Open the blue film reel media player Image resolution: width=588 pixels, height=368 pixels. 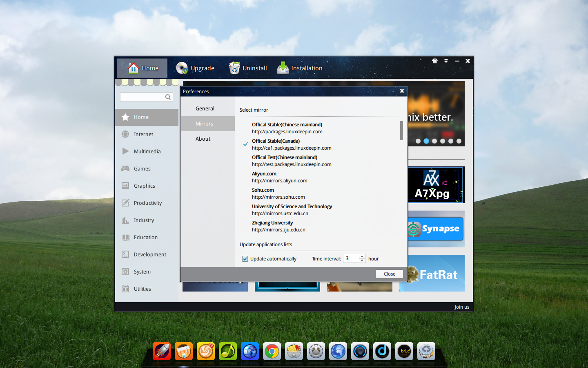pyautogui.click(x=250, y=351)
